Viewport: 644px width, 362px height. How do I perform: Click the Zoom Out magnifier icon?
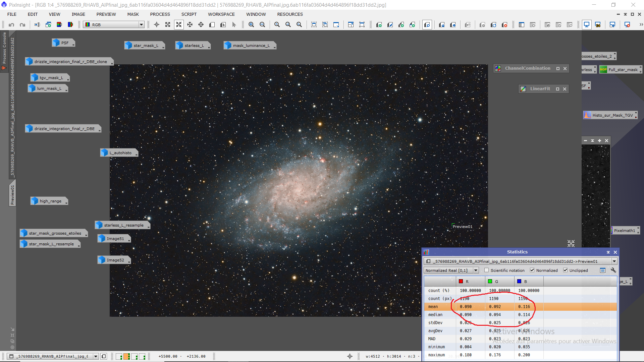pyautogui.click(x=262, y=24)
